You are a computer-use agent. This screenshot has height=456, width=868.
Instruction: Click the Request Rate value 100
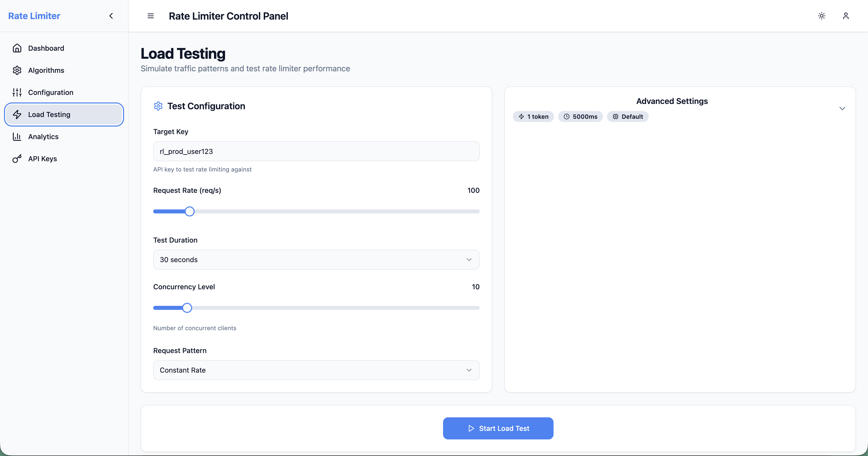click(x=473, y=191)
